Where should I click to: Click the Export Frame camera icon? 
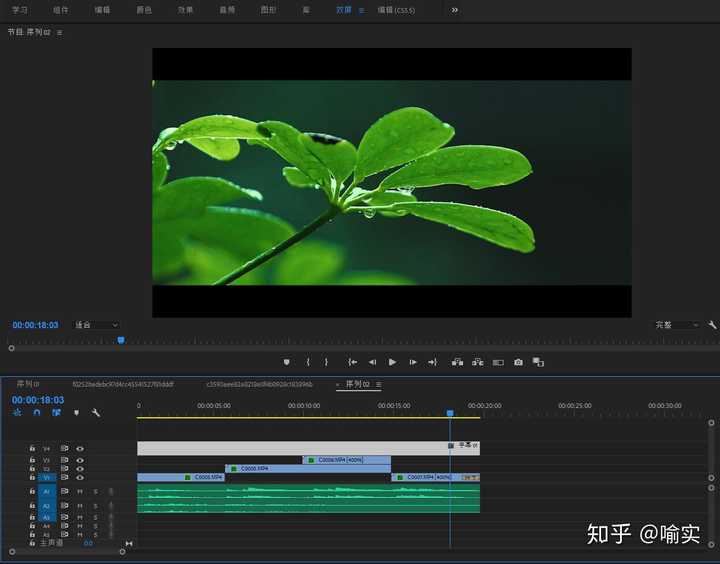pos(518,362)
